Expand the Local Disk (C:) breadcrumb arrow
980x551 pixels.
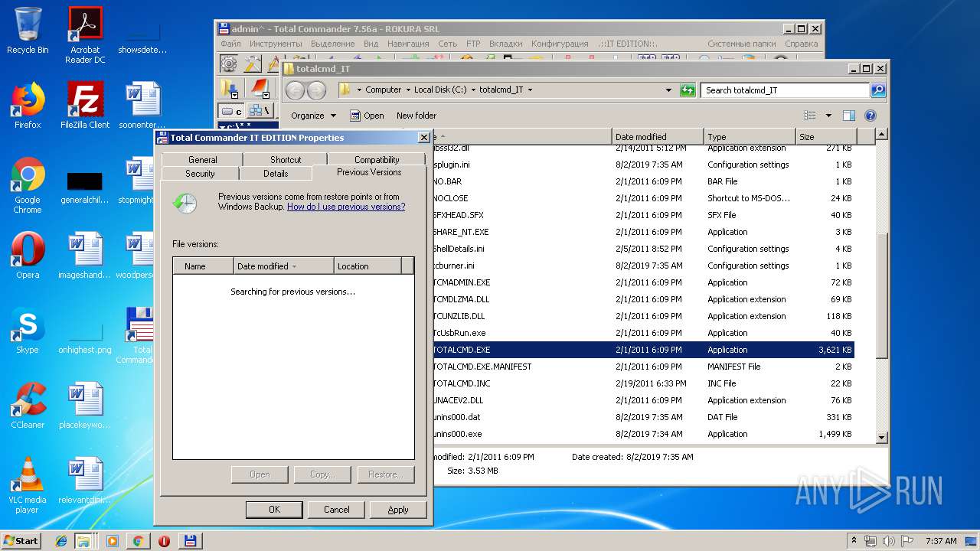(473, 90)
